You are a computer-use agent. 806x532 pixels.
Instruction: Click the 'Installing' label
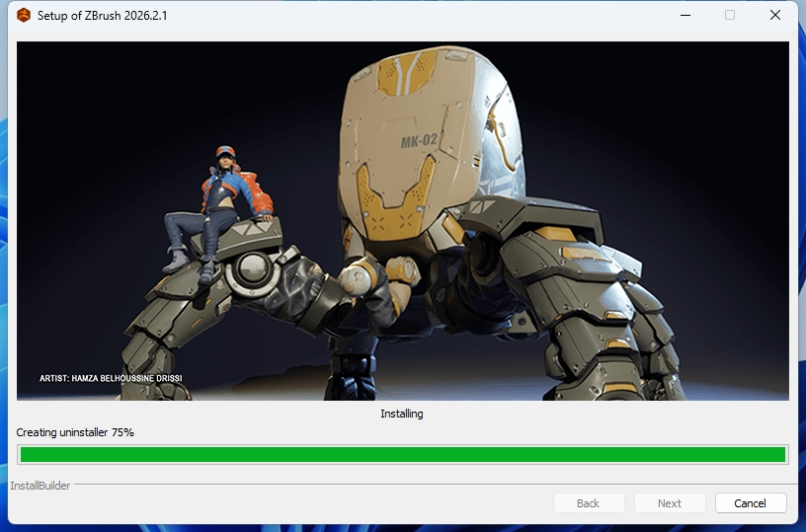[402, 414]
